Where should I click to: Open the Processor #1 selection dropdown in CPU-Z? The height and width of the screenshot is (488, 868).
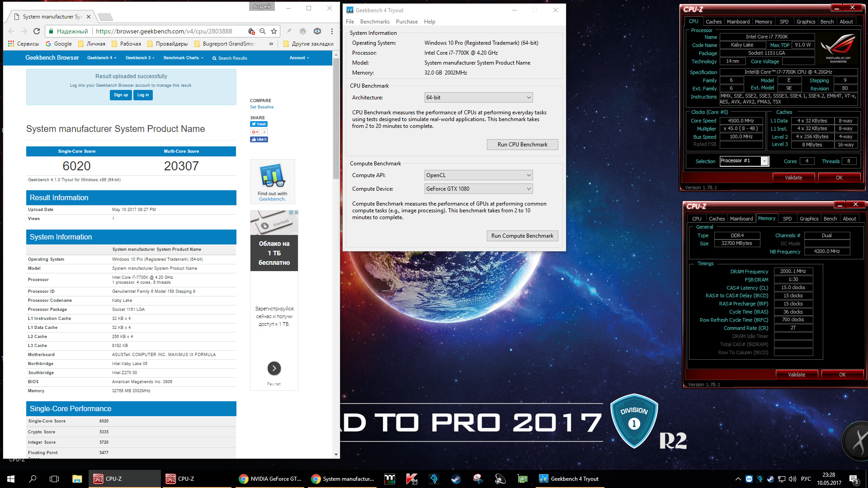(744, 161)
